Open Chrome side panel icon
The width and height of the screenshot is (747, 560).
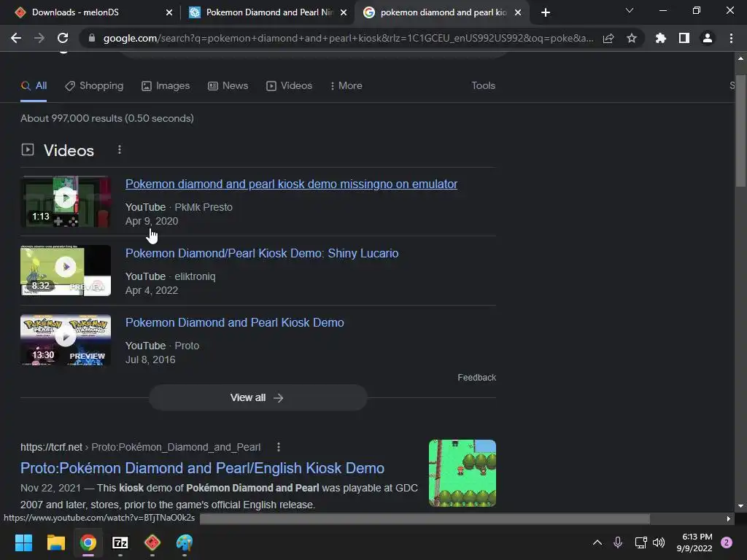tap(684, 38)
